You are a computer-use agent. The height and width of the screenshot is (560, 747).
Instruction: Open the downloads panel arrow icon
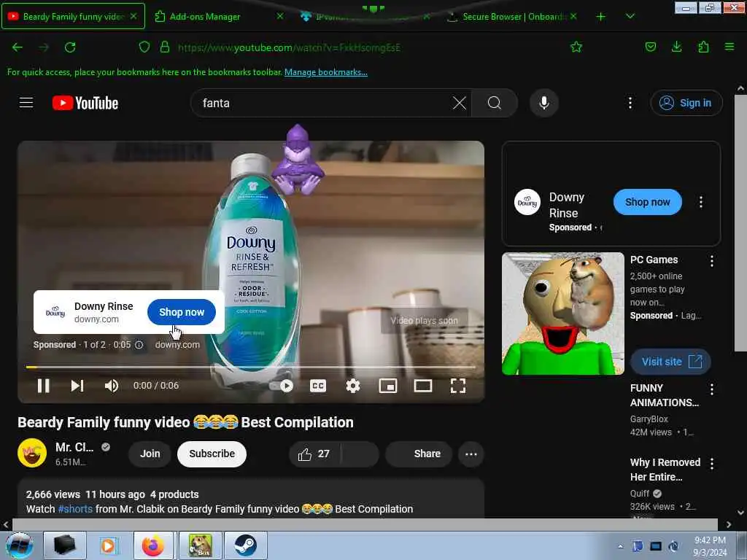[676, 47]
